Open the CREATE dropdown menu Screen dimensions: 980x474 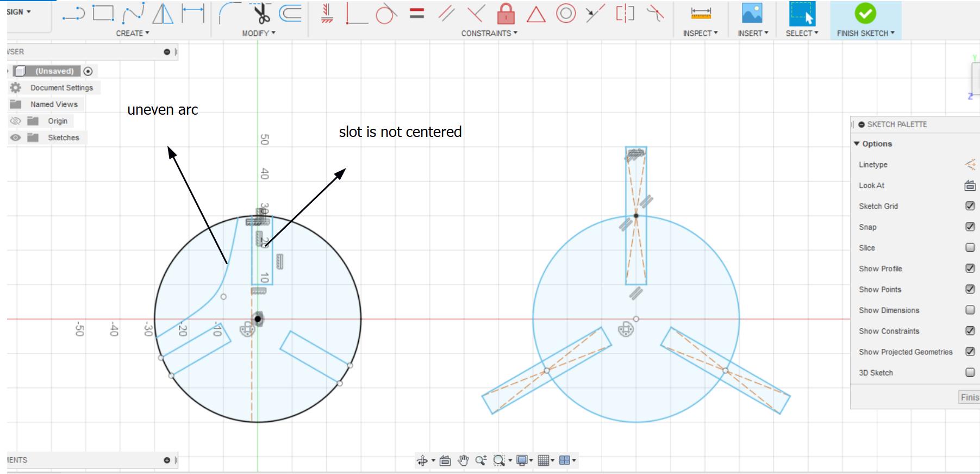tap(133, 33)
